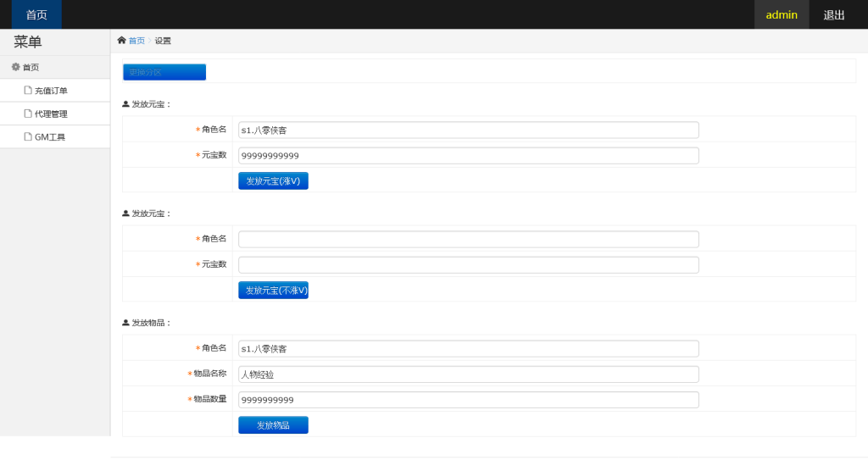Click the empty 角色名 field in second form
The image size is (868, 471).
pos(468,240)
